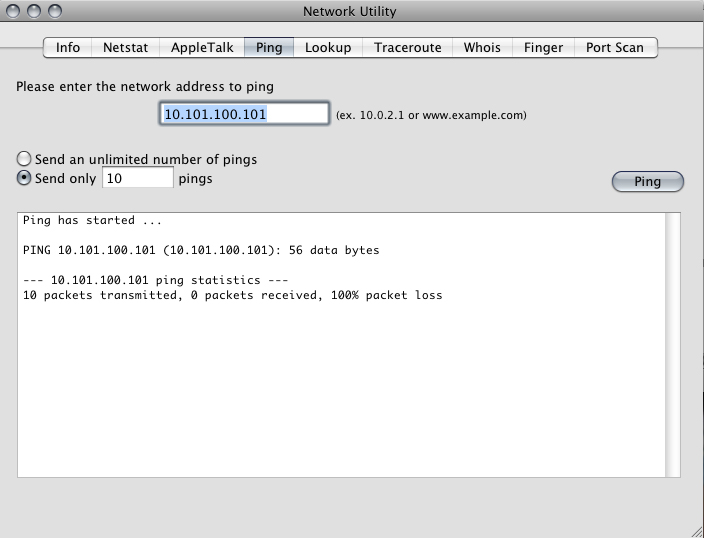The height and width of the screenshot is (538, 704).
Task: Open the Traceroute tab
Action: [x=407, y=47]
